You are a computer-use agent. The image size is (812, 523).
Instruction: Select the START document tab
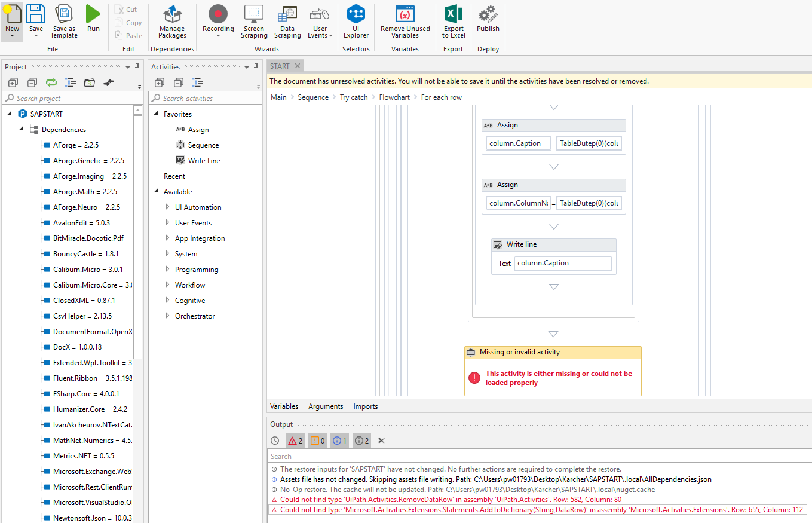point(280,66)
